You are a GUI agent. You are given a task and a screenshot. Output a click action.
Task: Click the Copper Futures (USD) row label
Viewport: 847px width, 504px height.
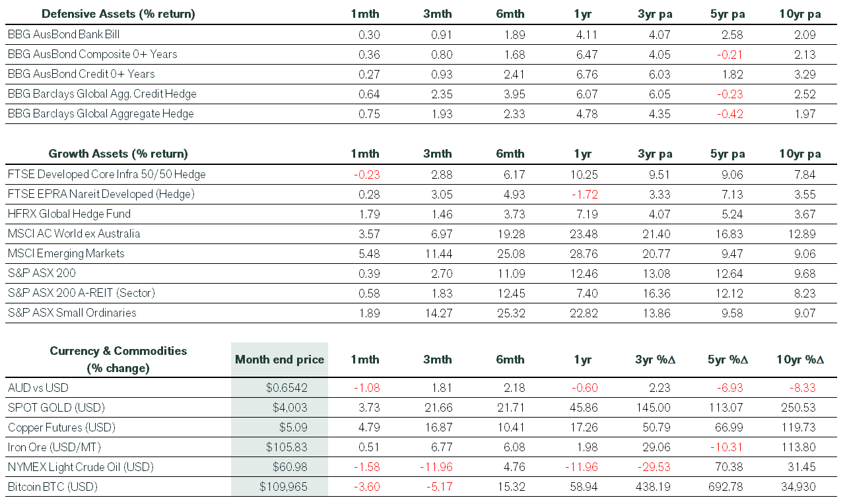click(61, 427)
